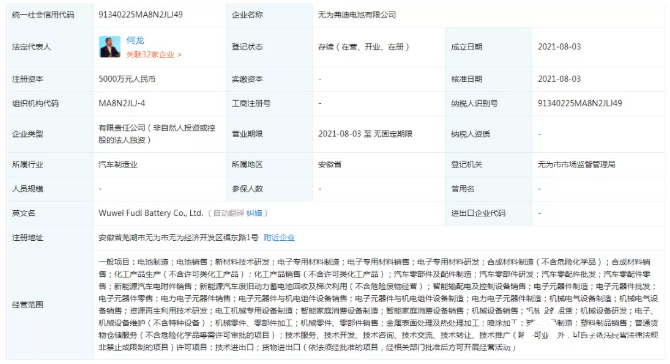Select the 登记状态 label cell
670x364 pixels.
269,47
